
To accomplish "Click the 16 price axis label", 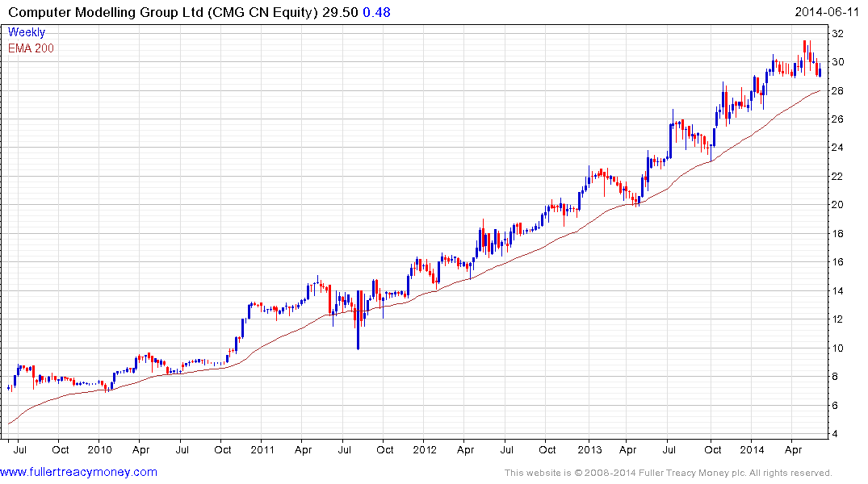I will pos(837,262).
